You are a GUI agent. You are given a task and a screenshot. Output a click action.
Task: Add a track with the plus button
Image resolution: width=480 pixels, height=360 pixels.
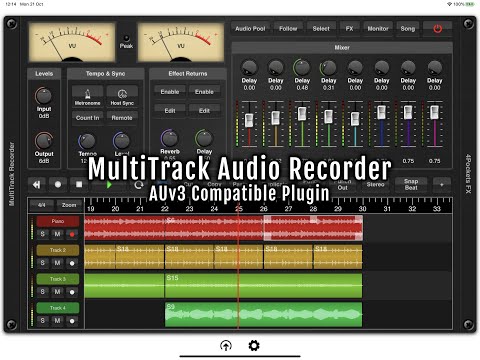pyautogui.click(x=442, y=184)
